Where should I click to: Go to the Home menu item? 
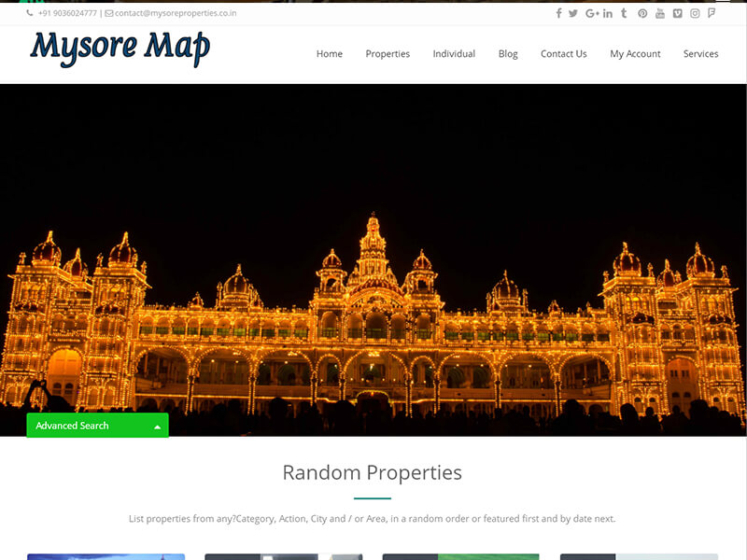(x=330, y=54)
